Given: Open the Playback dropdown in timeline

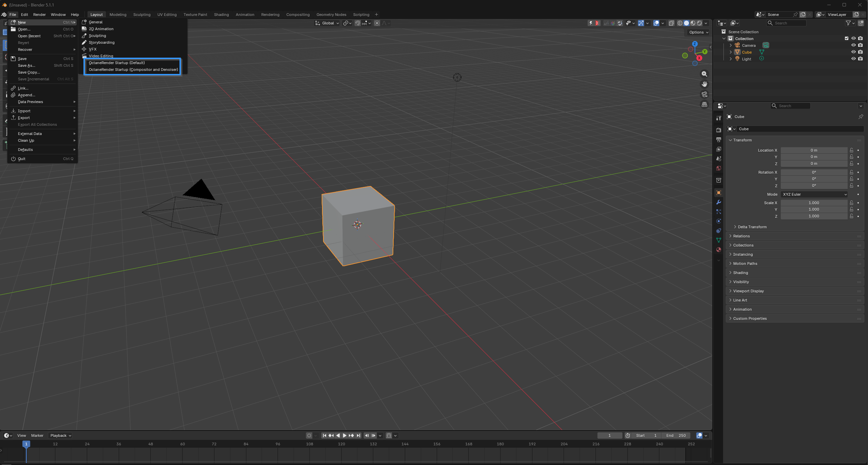Looking at the screenshot, I should (60, 435).
